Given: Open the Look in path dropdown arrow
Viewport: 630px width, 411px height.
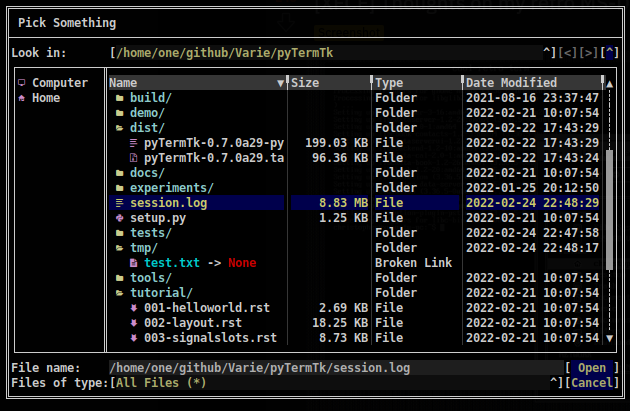Looking at the screenshot, I should pos(546,52).
